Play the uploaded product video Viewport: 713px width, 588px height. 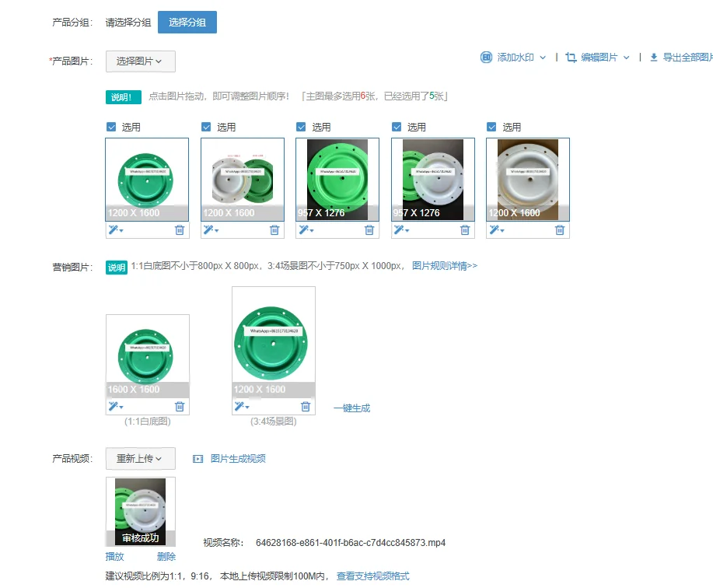pyautogui.click(x=114, y=556)
